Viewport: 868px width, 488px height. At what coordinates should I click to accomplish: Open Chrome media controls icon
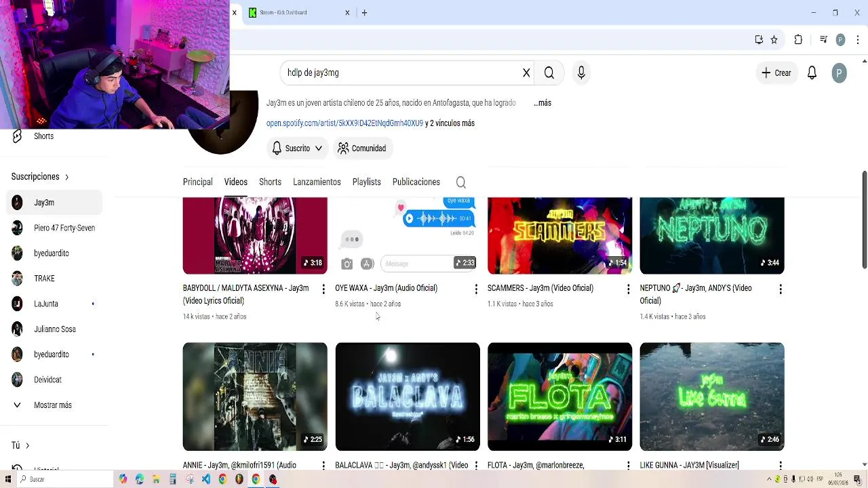823,40
